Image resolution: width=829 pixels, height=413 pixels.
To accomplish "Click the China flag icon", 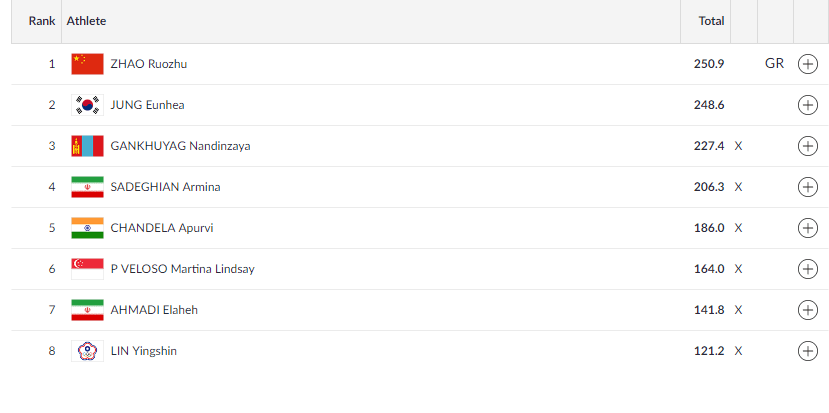I will tap(87, 64).
